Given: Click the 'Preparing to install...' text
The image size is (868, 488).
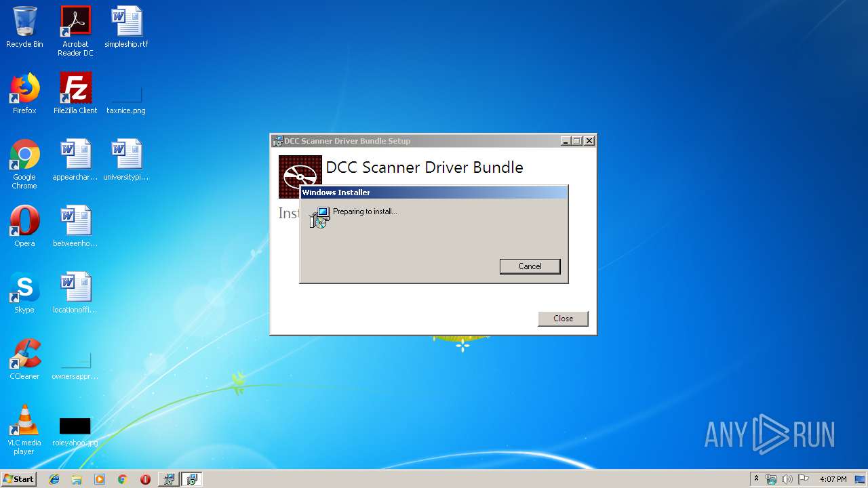Looking at the screenshot, I should coord(365,211).
